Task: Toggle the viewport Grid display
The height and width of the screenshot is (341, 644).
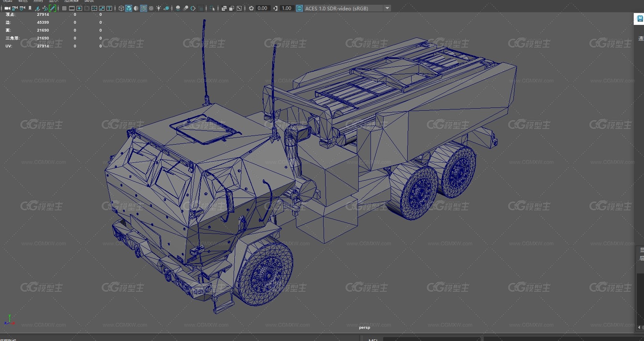Action: (x=64, y=8)
